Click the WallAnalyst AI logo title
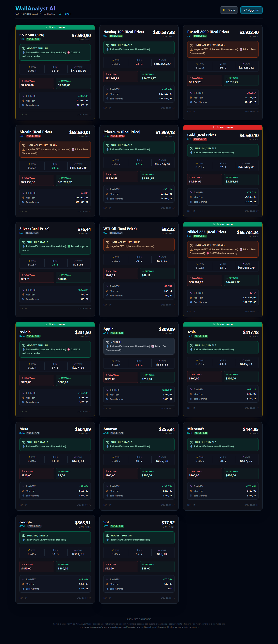 pyautogui.click(x=35, y=8)
